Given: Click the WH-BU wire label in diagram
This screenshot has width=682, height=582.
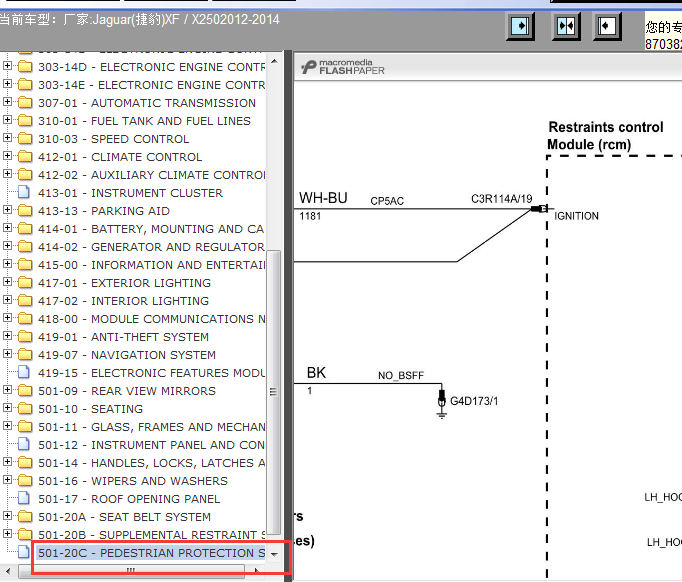Looking at the screenshot, I should pyautogui.click(x=323, y=198).
